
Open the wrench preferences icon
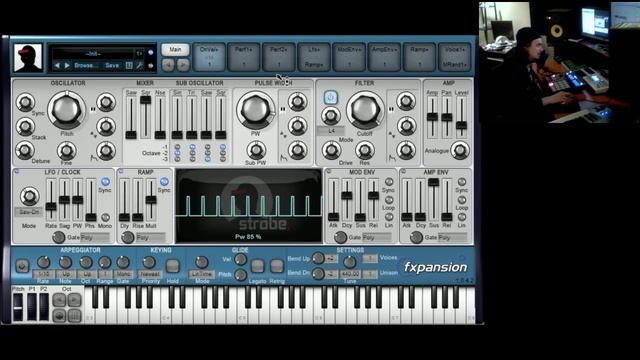tap(140, 65)
